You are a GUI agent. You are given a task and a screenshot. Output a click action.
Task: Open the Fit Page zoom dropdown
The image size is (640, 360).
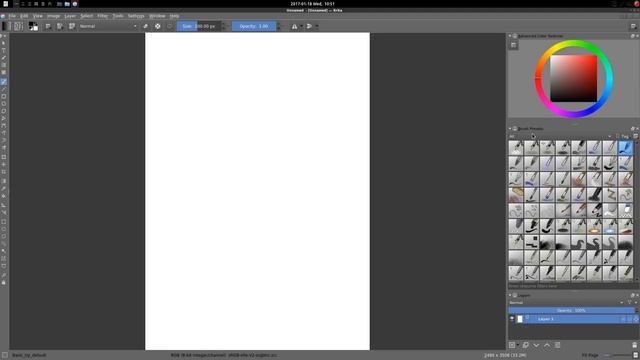click(x=591, y=356)
